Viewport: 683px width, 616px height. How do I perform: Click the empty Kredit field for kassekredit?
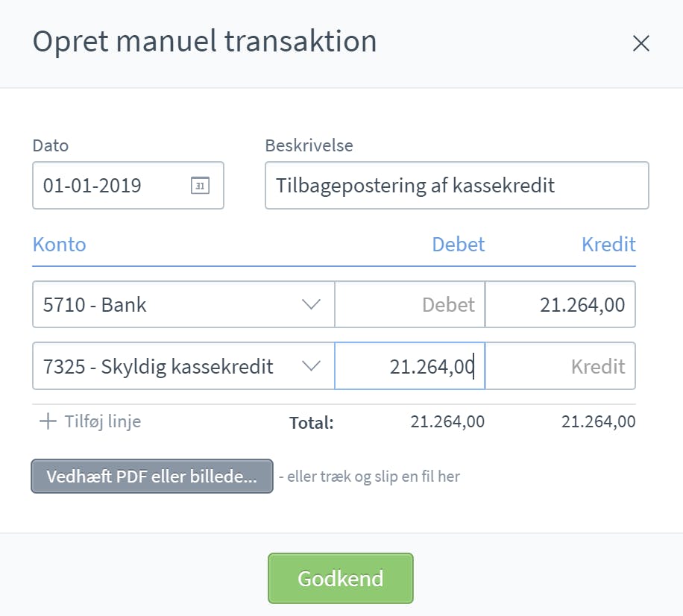560,366
